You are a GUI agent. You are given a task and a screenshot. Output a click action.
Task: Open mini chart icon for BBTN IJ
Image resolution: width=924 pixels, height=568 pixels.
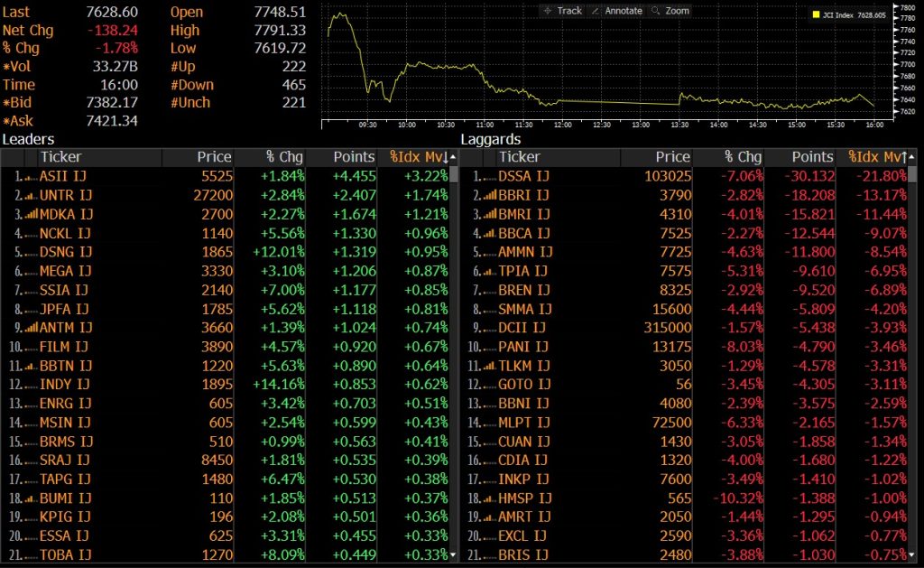point(31,367)
